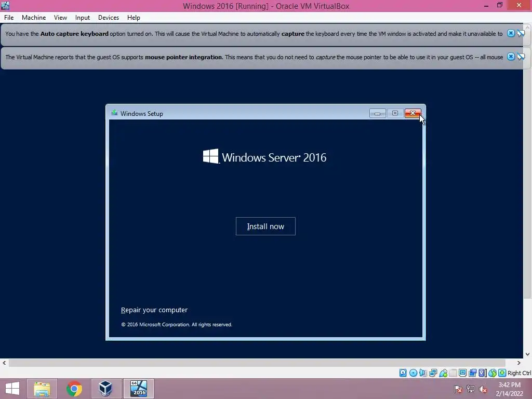Click the horizontal scrollbar right arrow
The height and width of the screenshot is (399, 532).
point(519,363)
